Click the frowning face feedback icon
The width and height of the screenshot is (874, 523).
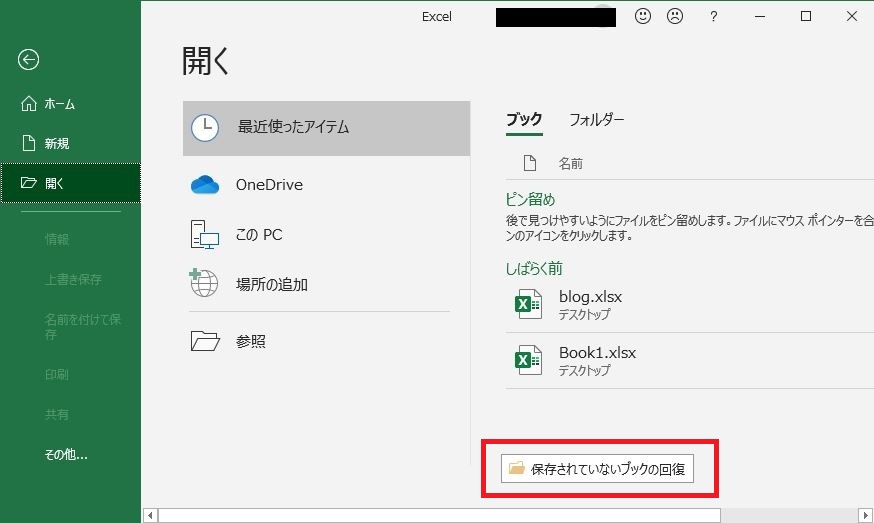point(674,16)
